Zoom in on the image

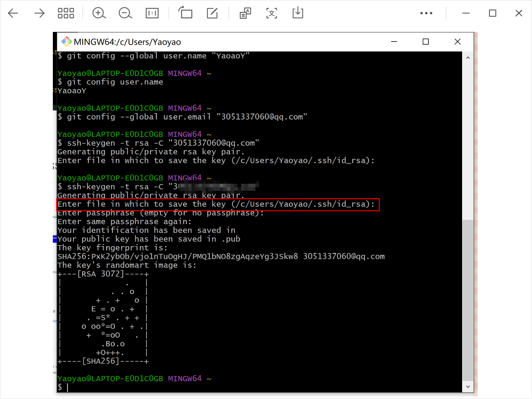click(x=99, y=13)
